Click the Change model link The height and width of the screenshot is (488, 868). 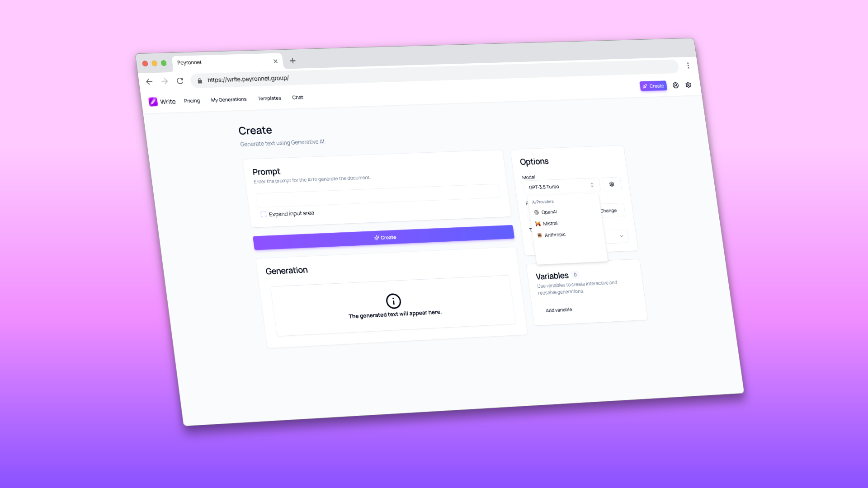tap(608, 210)
